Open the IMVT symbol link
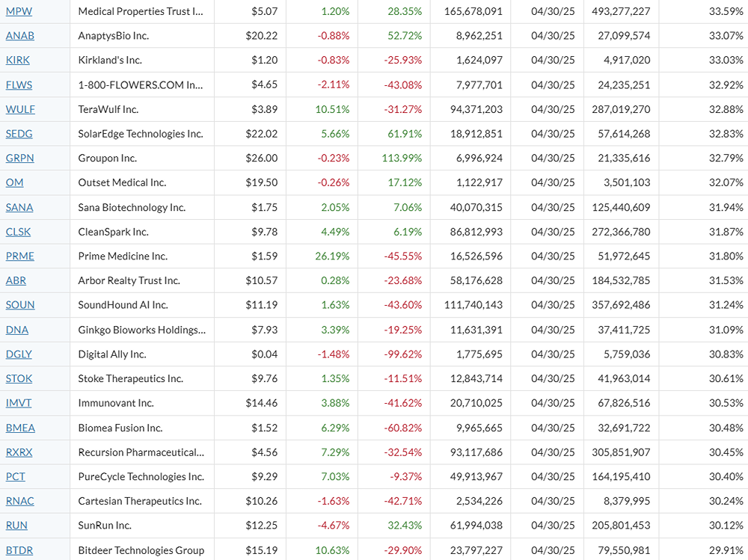Viewport: 748px width, 560px height. tap(19, 403)
